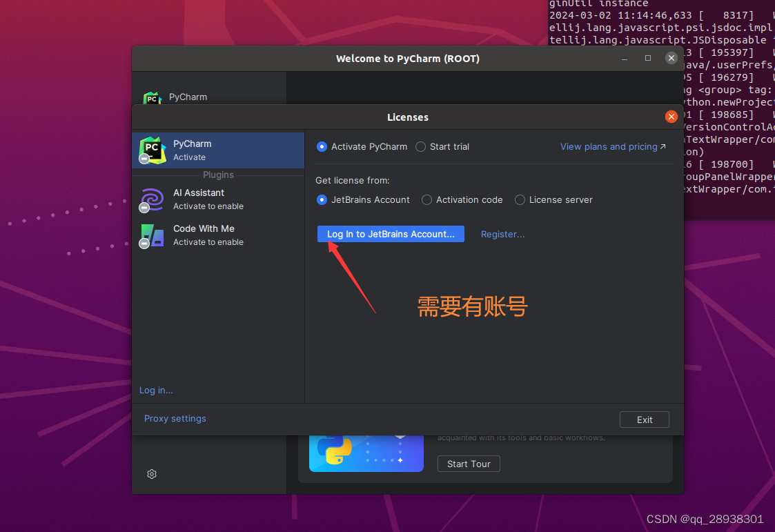
Task: Select PyCharm Activate entry in product list
Action: coord(218,150)
